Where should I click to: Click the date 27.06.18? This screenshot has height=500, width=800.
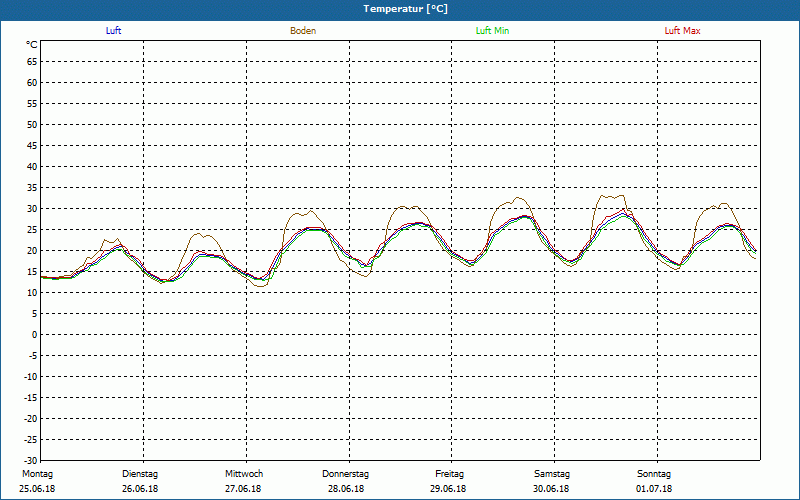coord(243,489)
